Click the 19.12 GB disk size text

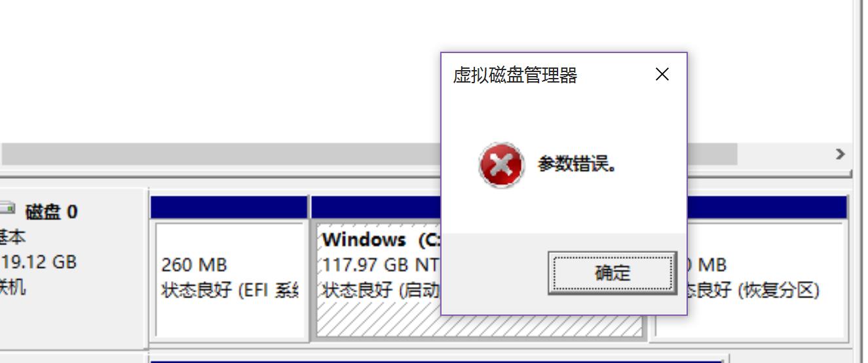coord(38,262)
